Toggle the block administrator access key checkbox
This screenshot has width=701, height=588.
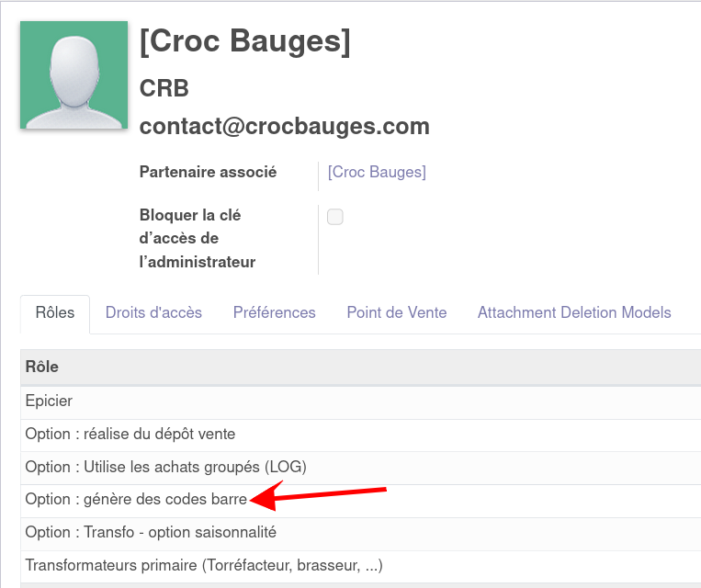[x=335, y=217]
